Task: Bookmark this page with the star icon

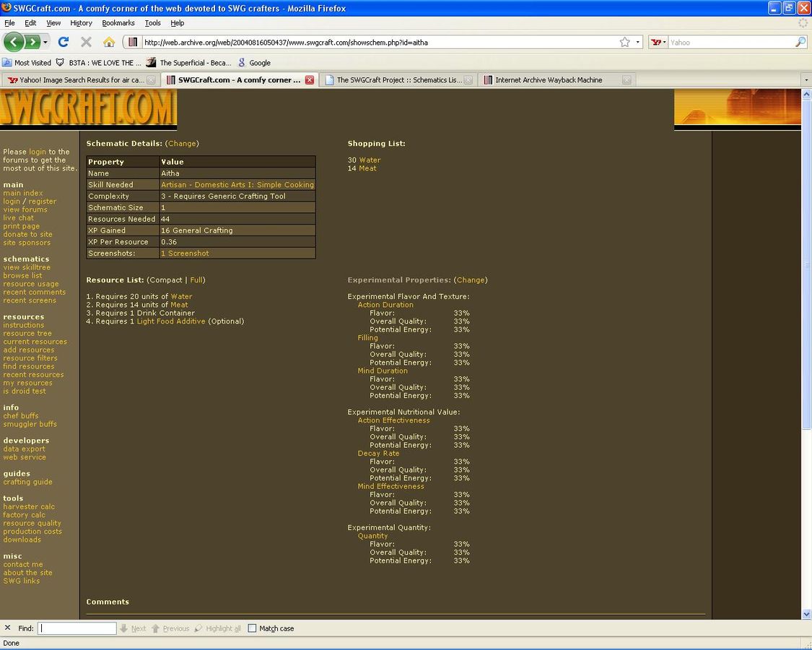Action: point(624,42)
